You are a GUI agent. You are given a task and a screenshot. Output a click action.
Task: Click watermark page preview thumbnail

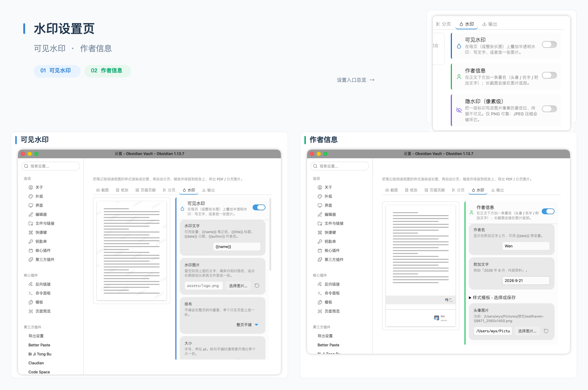[x=132, y=251]
